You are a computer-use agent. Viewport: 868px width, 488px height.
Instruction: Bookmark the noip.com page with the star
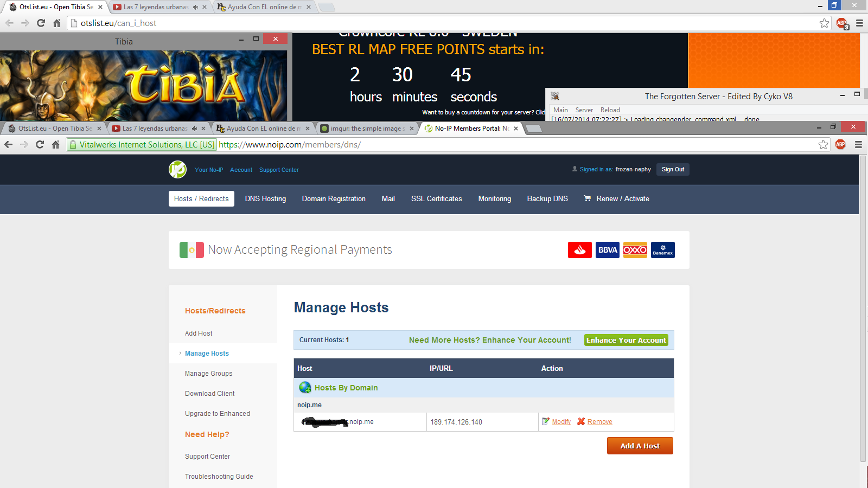(824, 144)
